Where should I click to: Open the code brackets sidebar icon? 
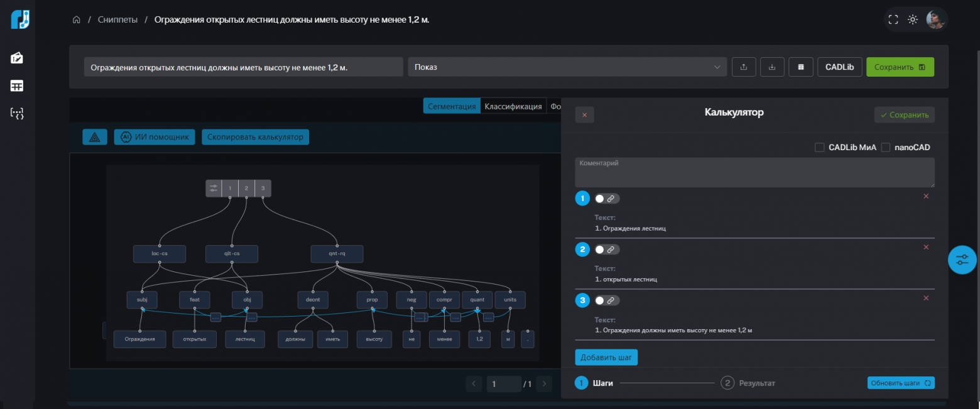pos(17,114)
